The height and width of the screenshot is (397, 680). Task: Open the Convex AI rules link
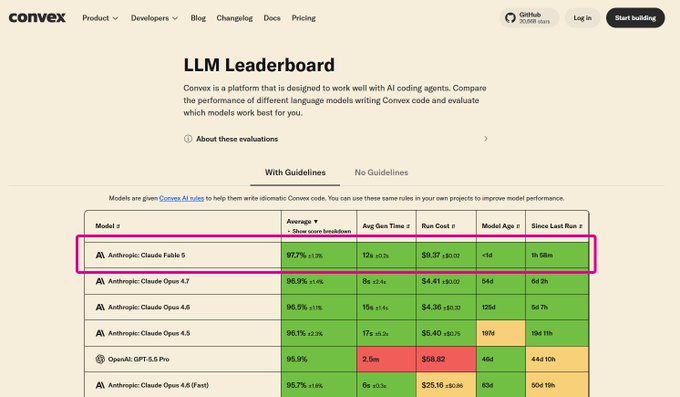pyautogui.click(x=182, y=198)
